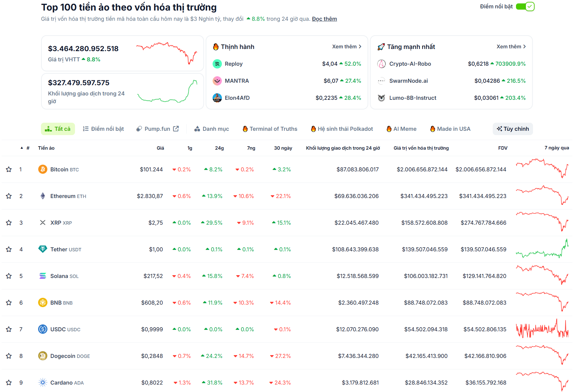Viewport: 573px width, 392px height.
Task: Expand Xem thêm in Tăng mạnh nhất card
Action: pyautogui.click(x=511, y=46)
